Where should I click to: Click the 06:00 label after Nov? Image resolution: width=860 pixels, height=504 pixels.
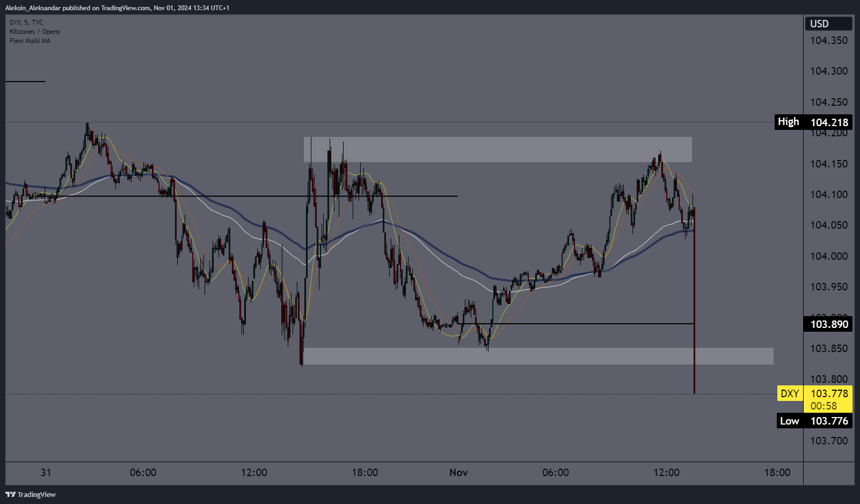(x=556, y=472)
